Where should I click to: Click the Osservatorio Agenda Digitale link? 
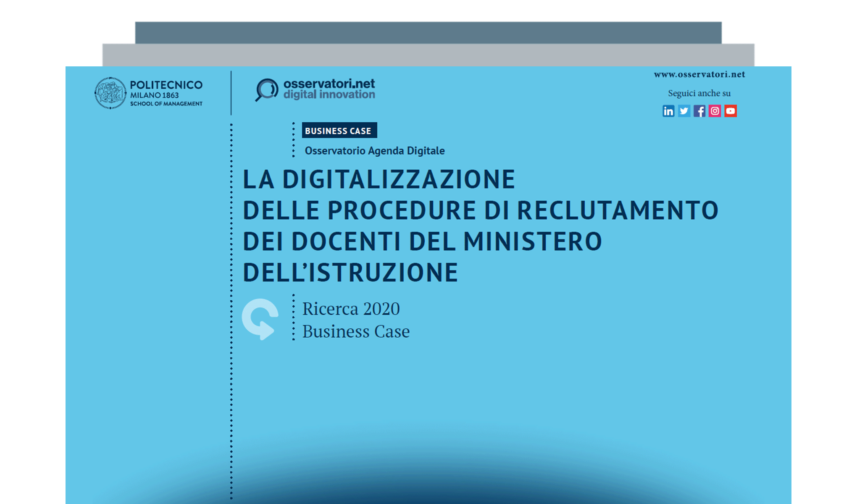click(375, 150)
